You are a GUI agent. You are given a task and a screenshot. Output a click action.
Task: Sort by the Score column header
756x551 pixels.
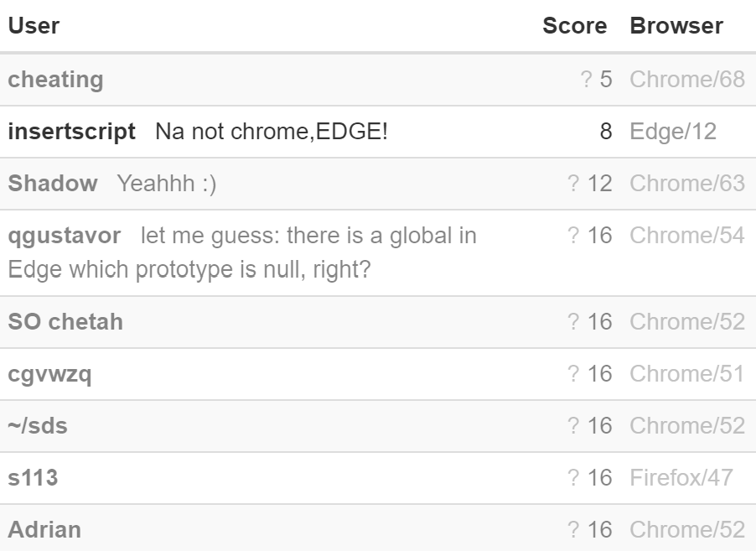575,25
